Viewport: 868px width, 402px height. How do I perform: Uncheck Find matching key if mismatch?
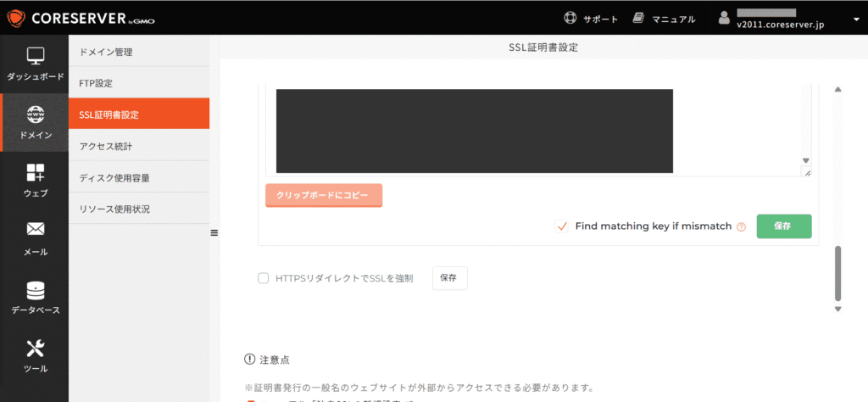click(x=562, y=226)
